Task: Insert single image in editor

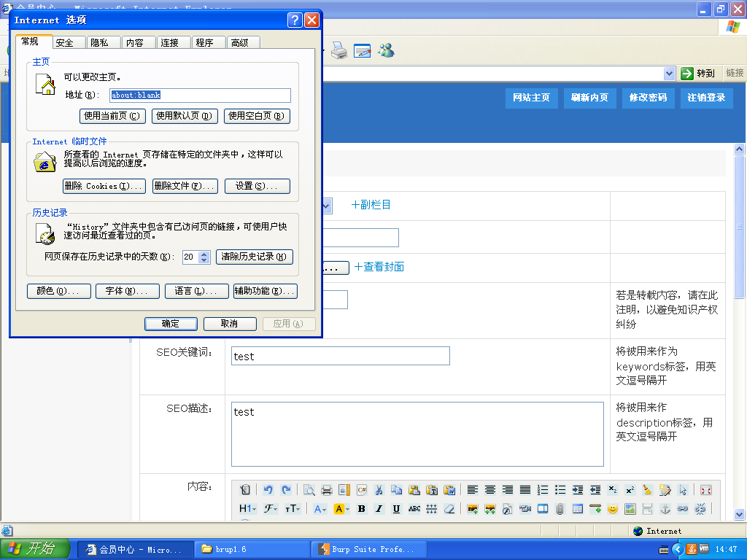Action: 473,509
